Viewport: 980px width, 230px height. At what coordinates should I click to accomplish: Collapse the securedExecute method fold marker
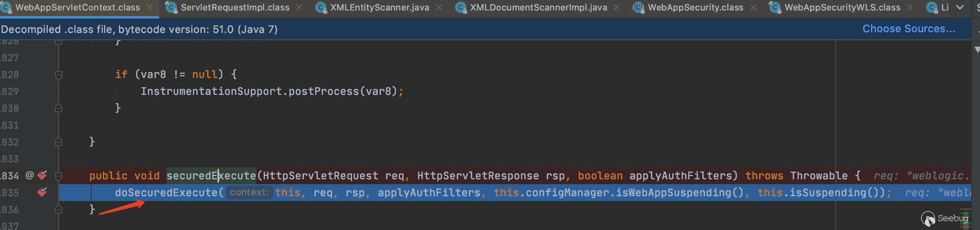pyautogui.click(x=59, y=176)
